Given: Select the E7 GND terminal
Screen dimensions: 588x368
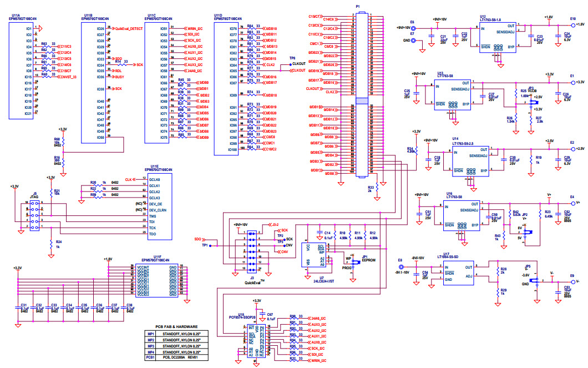Looking at the screenshot, I should pos(412,41).
